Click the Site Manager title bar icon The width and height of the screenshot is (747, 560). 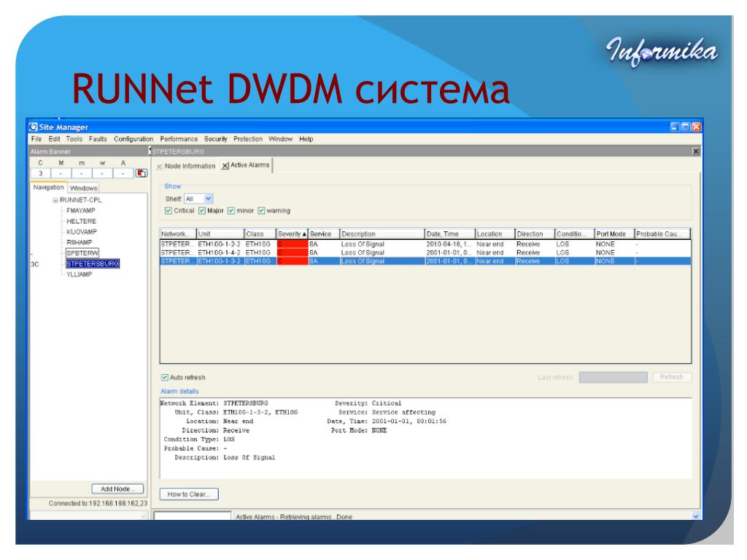(34, 127)
